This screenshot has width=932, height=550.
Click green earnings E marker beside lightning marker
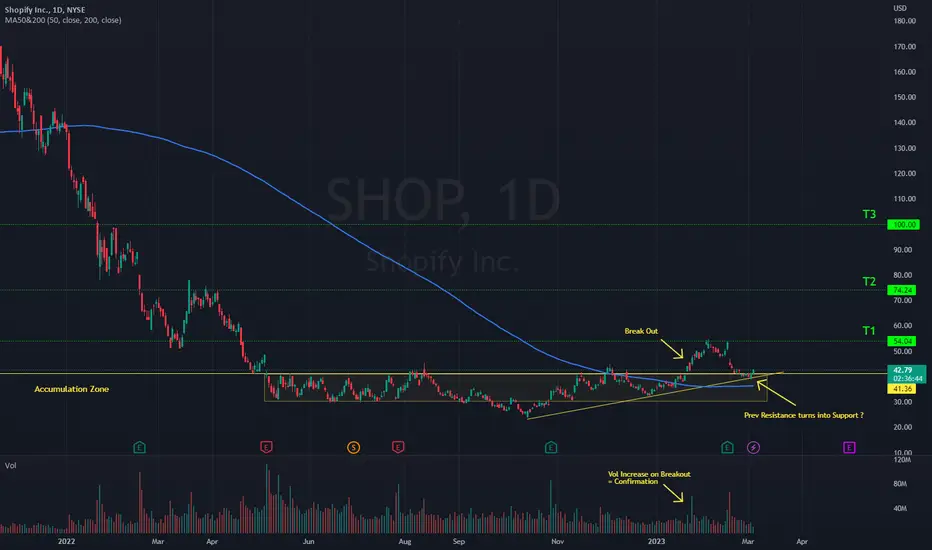[727, 447]
